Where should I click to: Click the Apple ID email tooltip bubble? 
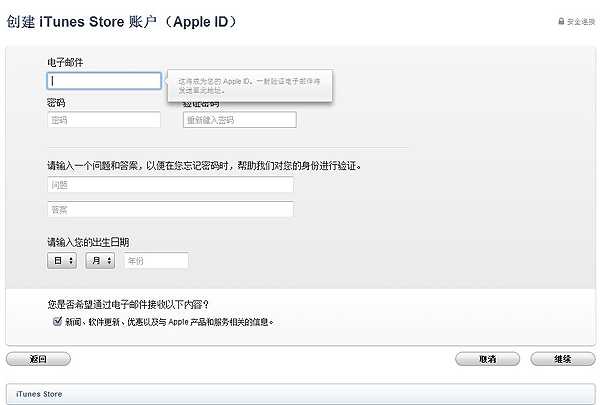click(x=250, y=84)
